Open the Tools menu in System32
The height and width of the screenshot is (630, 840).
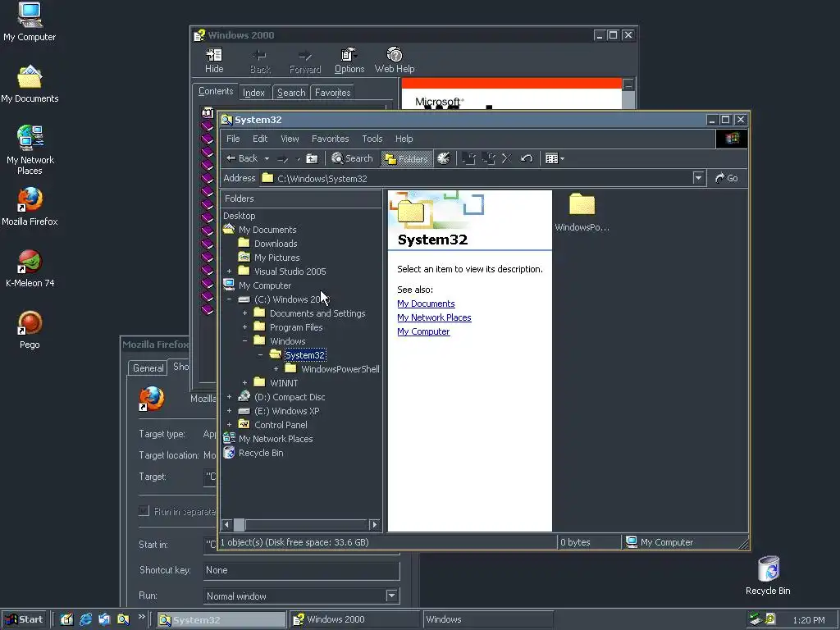(372, 139)
